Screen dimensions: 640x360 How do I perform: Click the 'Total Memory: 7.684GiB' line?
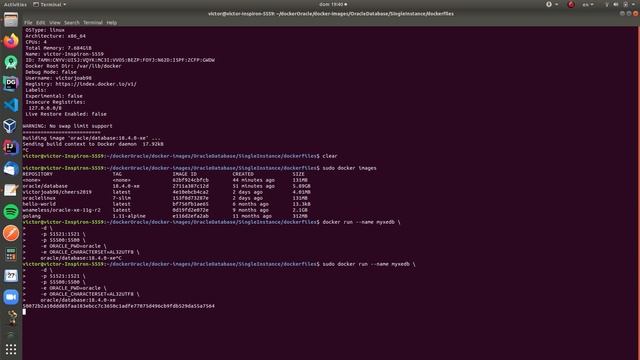[58, 48]
